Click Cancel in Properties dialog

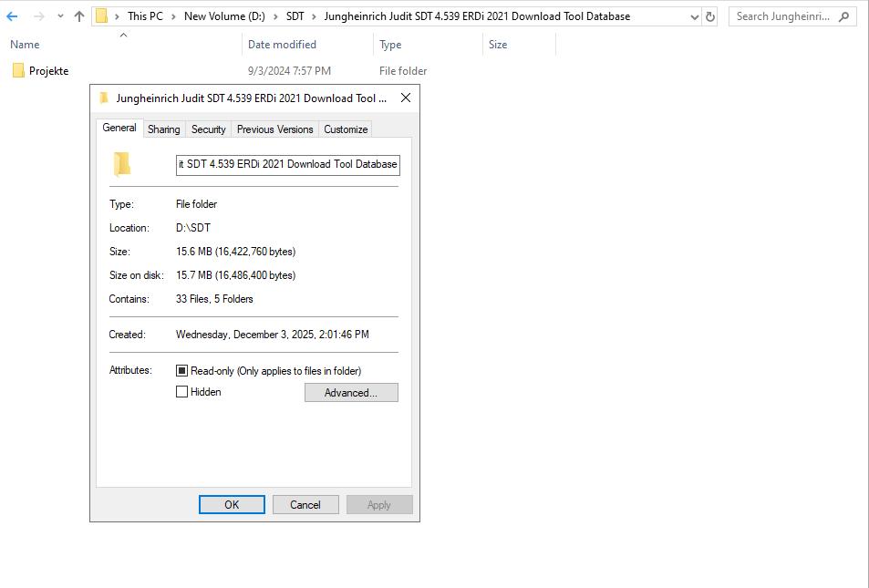[x=305, y=504]
